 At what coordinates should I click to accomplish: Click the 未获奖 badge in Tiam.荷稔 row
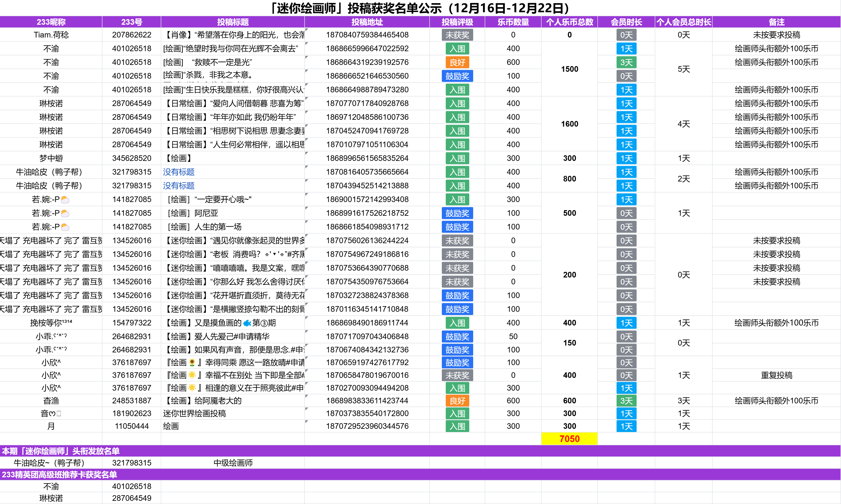click(x=457, y=35)
